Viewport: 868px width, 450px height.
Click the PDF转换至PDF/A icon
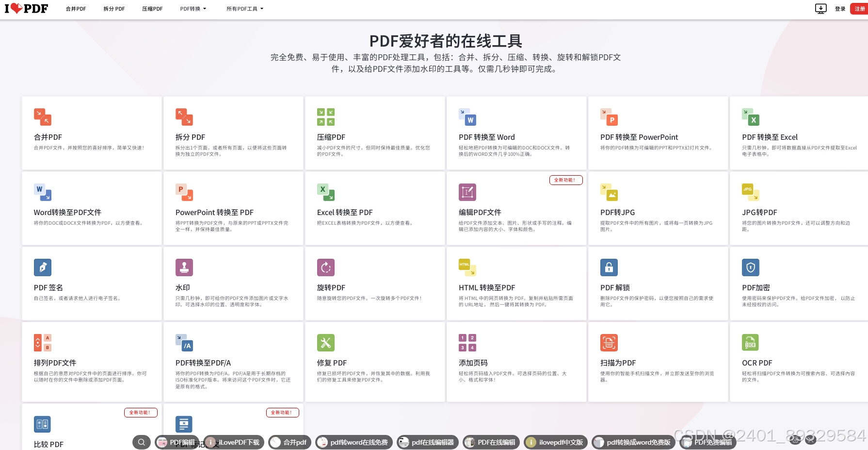(184, 343)
